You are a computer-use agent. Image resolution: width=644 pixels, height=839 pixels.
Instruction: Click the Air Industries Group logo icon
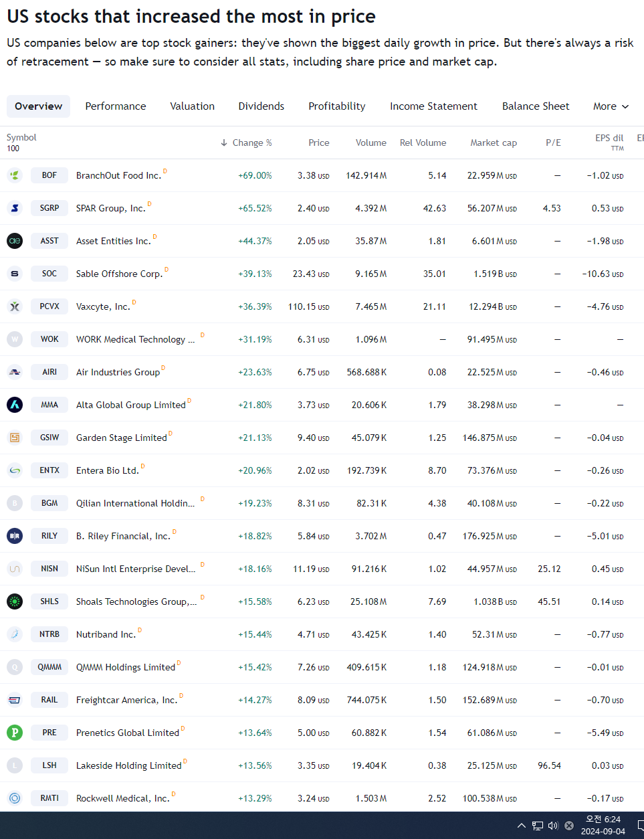(15, 372)
